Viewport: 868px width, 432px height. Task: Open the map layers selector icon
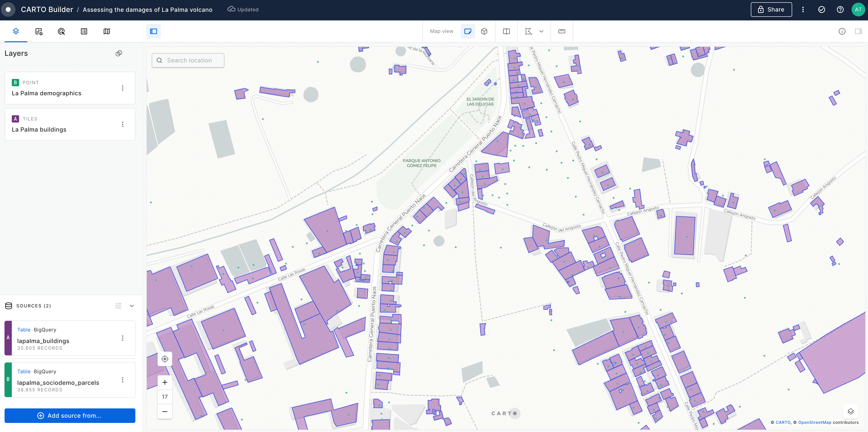click(851, 411)
